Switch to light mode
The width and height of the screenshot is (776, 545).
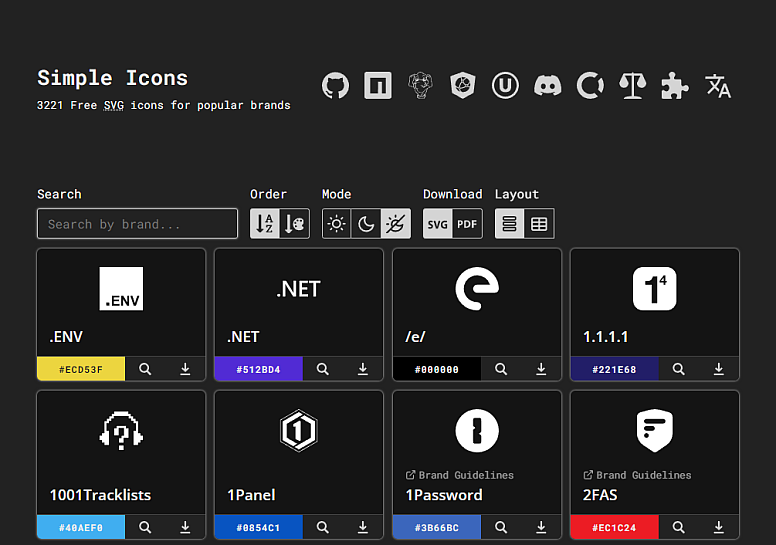point(337,224)
